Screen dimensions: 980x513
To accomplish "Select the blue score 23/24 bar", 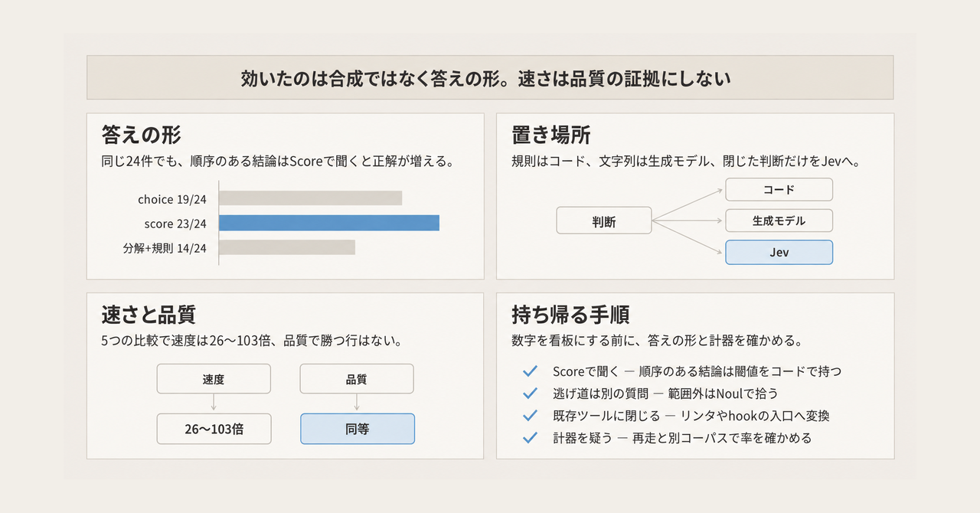I will click(329, 223).
